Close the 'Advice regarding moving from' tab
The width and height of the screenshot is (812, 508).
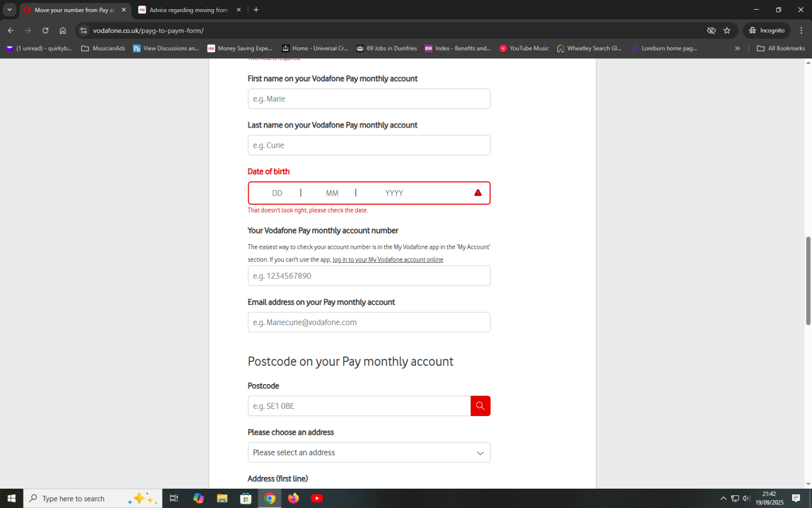pyautogui.click(x=239, y=10)
